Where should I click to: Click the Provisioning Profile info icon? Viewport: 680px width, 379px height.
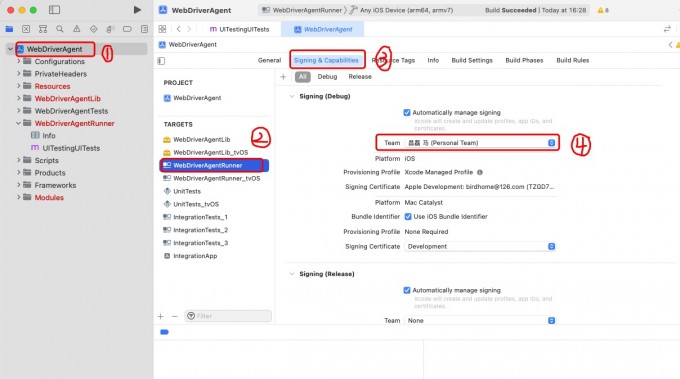tap(480, 172)
